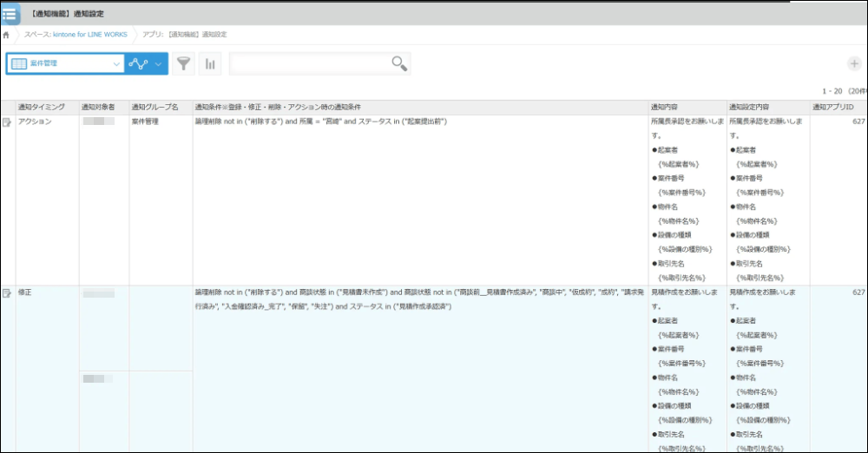Screen dimensions: 868x453
Task: Click the 通知アプリID column header
Action: (832, 107)
